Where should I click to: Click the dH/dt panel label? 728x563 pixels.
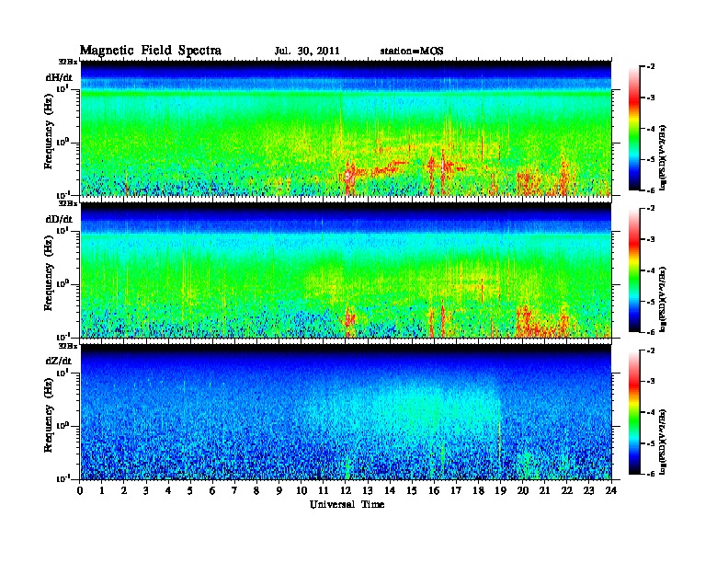click(x=59, y=77)
